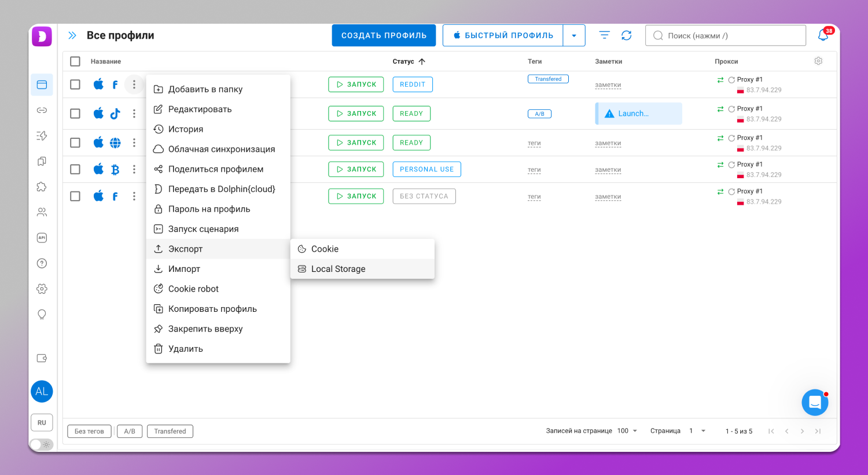This screenshot has height=475, width=868.
Task: Choose Cookie robot from context menu
Action: pos(193,289)
